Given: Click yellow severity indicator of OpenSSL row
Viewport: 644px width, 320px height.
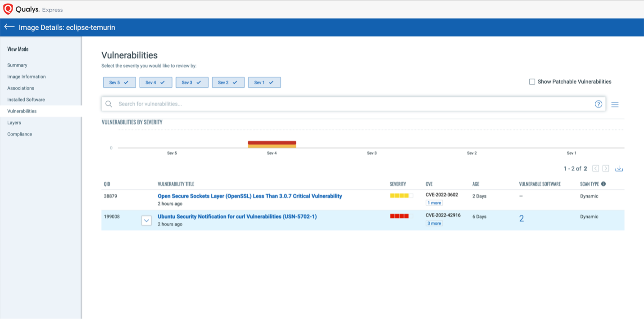Looking at the screenshot, I should point(401,196).
